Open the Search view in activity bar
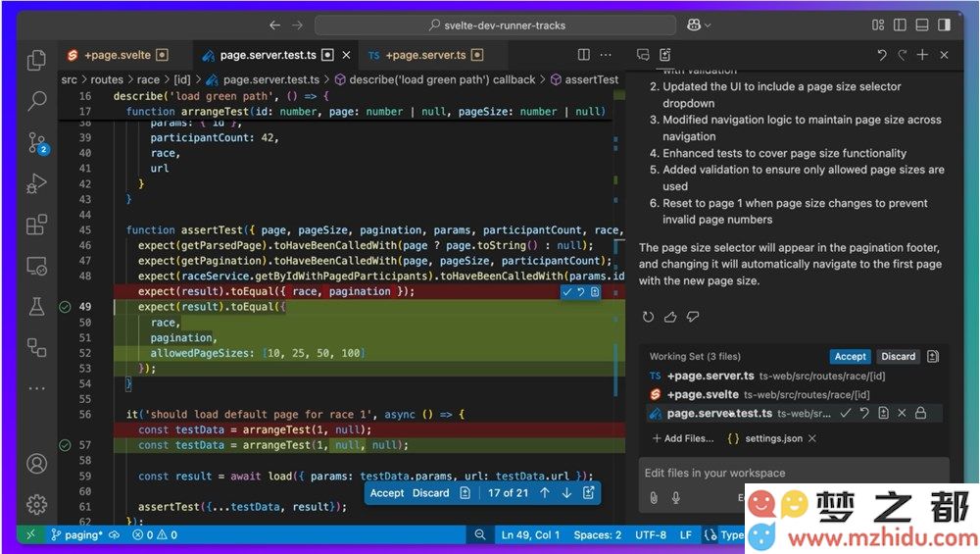 tap(37, 101)
